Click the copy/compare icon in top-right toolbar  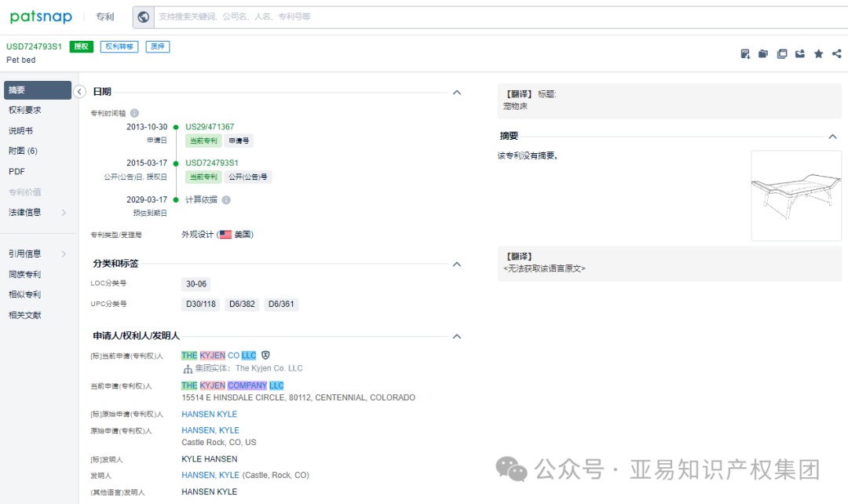point(781,53)
